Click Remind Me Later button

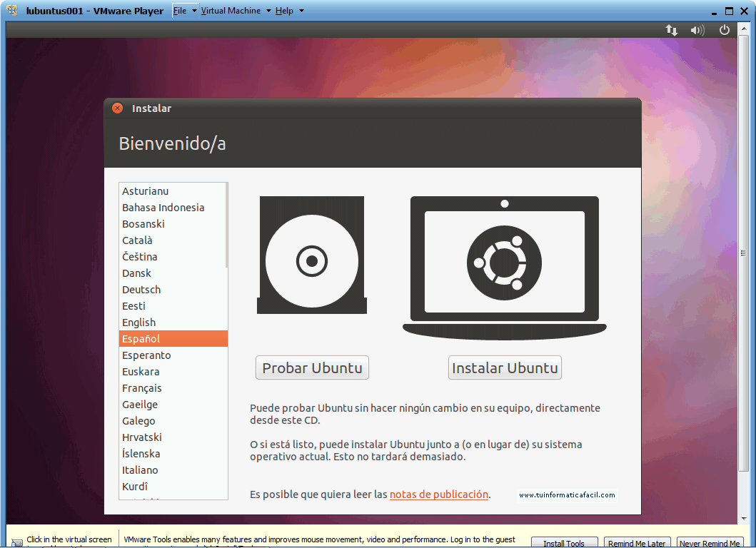pos(637,543)
